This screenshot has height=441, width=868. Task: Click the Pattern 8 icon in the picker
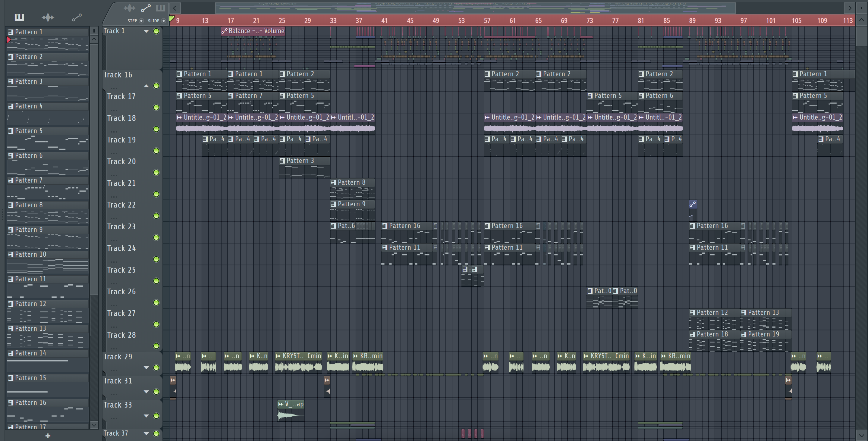pyautogui.click(x=11, y=205)
